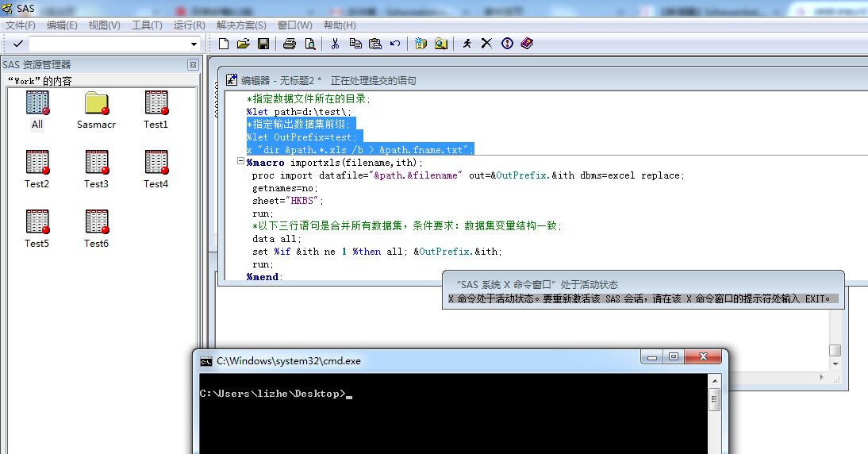This screenshot has width=868, height=454.
Task: Click the code line "%let path=d:\test\;"
Action: (x=299, y=111)
